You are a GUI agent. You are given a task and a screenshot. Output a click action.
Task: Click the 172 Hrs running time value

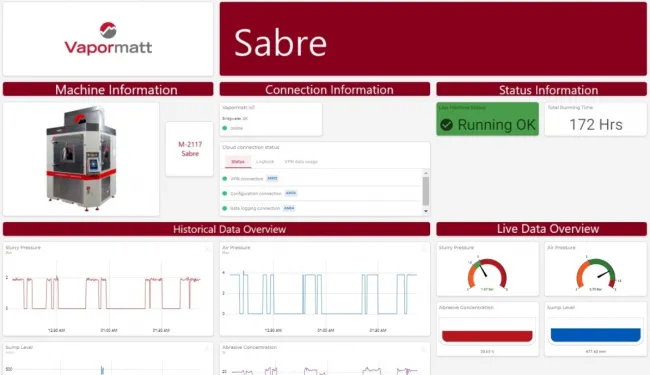click(596, 125)
